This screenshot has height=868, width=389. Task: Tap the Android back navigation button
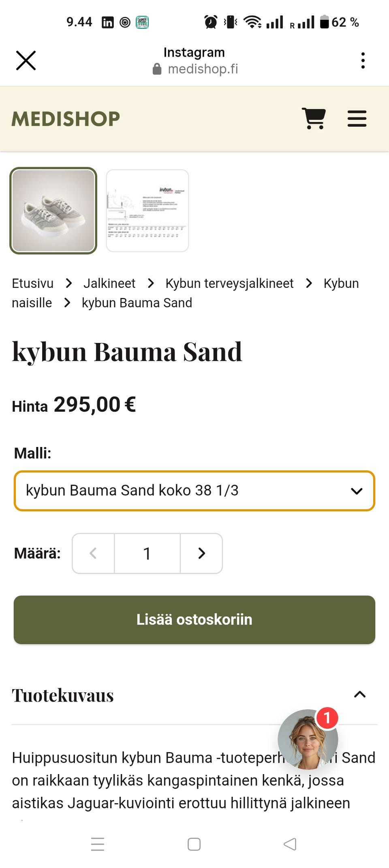290,844
